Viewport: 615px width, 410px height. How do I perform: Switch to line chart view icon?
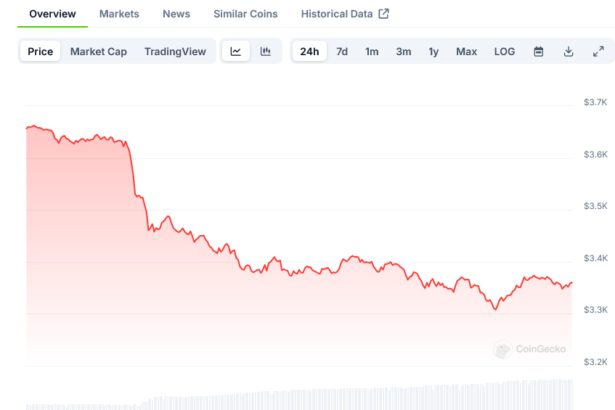tap(235, 51)
